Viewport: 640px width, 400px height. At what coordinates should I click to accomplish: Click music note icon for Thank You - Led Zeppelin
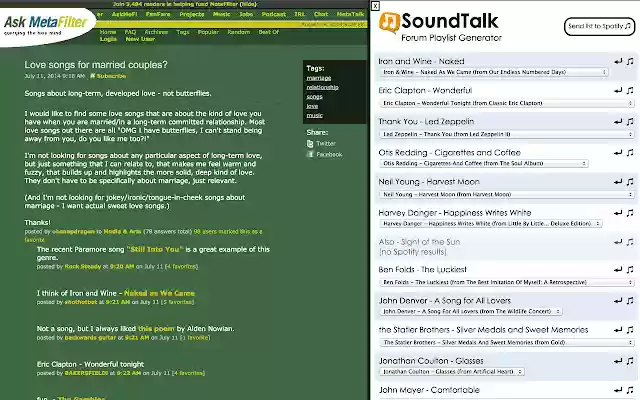click(630, 122)
